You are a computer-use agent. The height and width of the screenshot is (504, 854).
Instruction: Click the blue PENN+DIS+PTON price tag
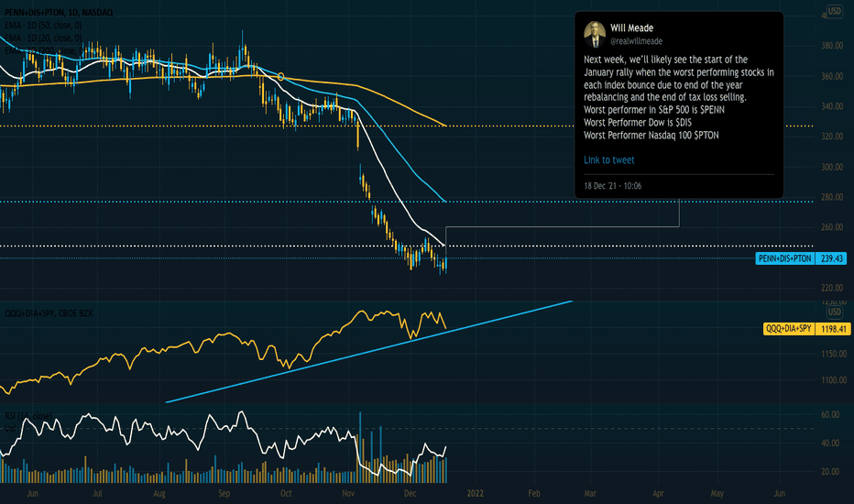[785, 258]
